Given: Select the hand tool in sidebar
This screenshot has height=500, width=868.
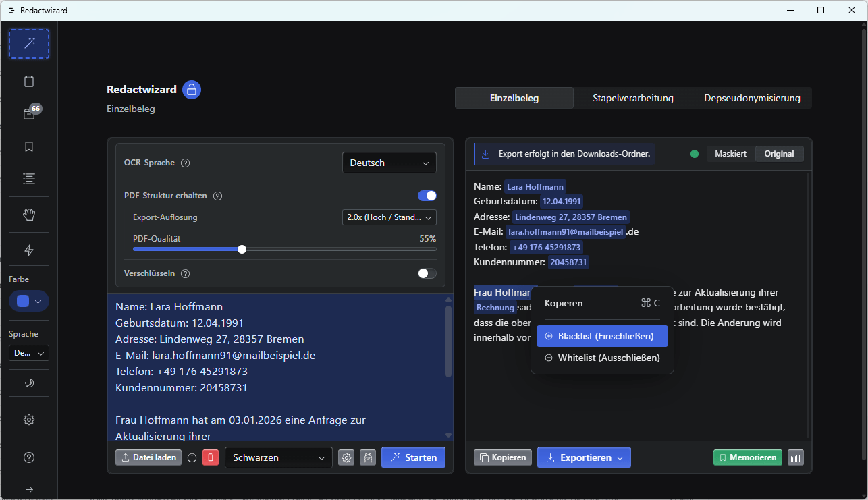Looking at the screenshot, I should tap(29, 215).
